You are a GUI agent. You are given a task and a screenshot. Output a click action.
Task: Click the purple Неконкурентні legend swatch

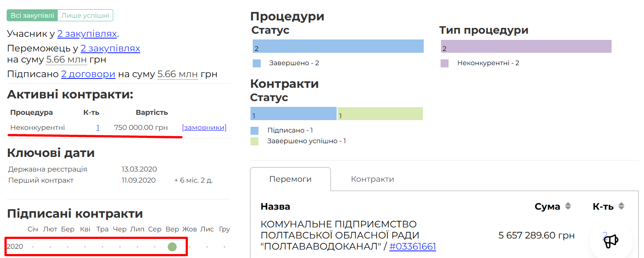pos(445,63)
